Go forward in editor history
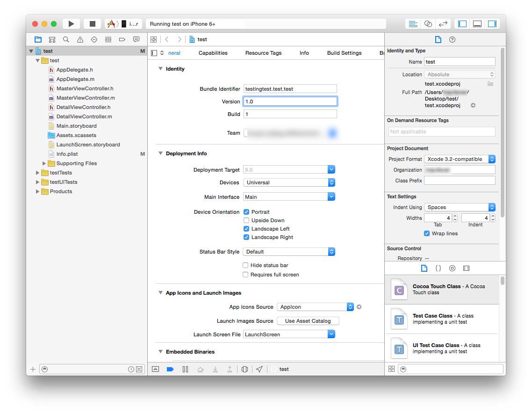 tap(180, 39)
